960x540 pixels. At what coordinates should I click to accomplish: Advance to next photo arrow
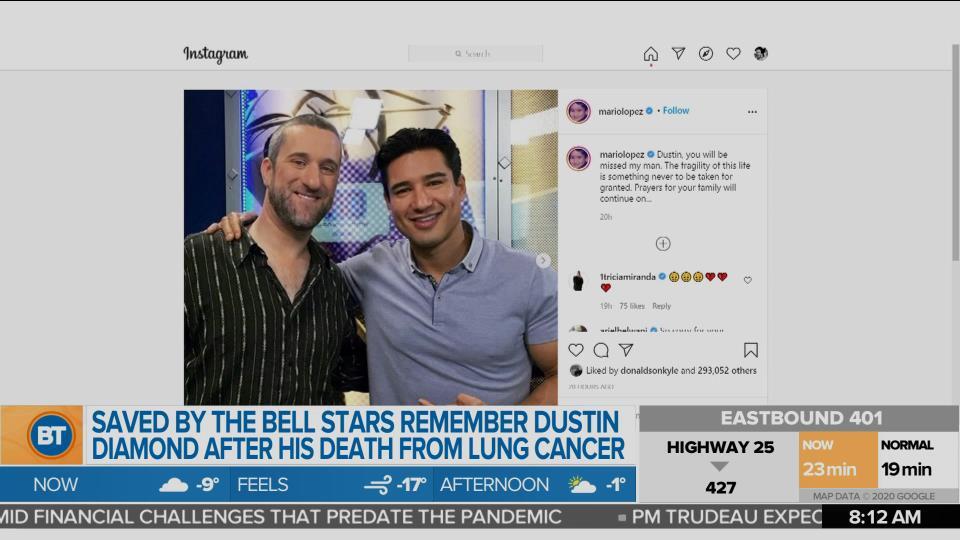[x=543, y=261]
